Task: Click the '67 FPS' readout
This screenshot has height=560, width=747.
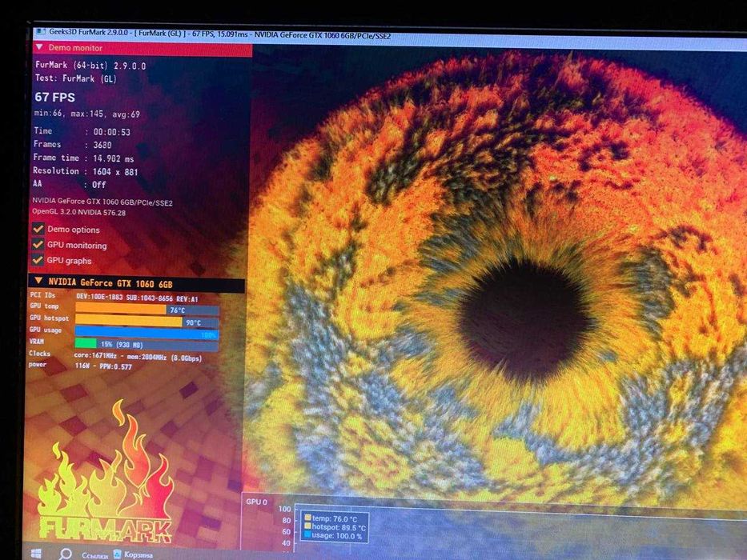Action: coord(54,97)
